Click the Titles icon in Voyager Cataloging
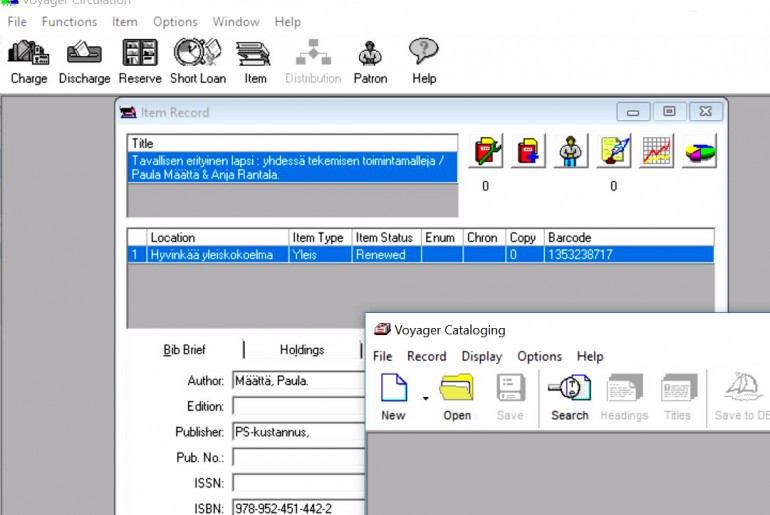770x515 pixels. (678, 388)
